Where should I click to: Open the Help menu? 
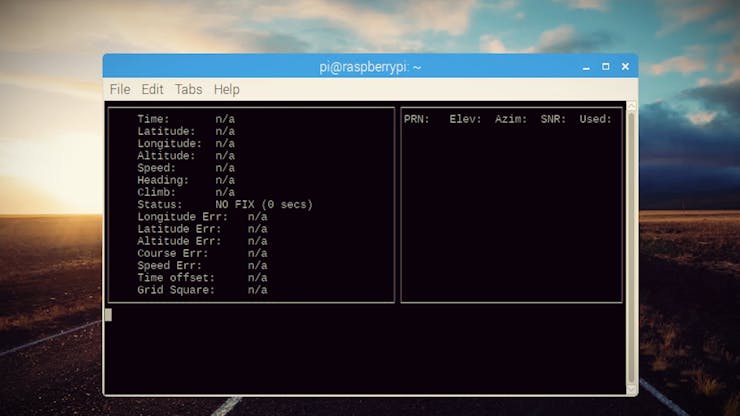tap(227, 89)
